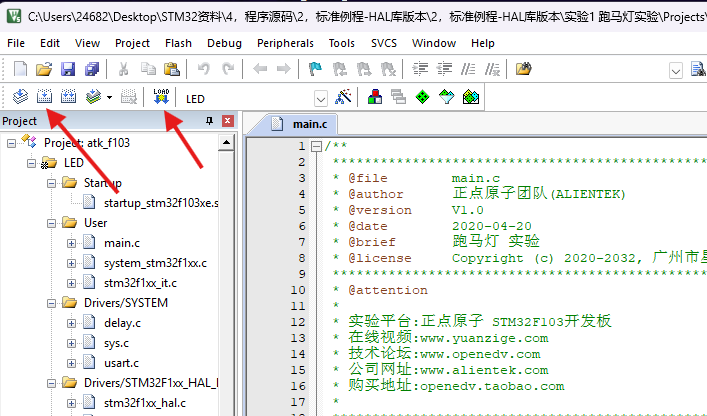The image size is (707, 416).
Task: Open the Help menu
Action: pyautogui.click(x=482, y=43)
